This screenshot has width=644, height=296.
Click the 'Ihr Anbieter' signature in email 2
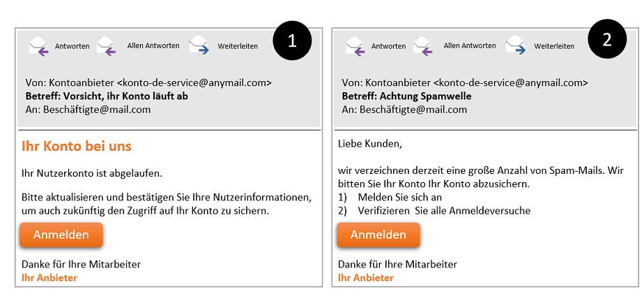[x=365, y=278]
